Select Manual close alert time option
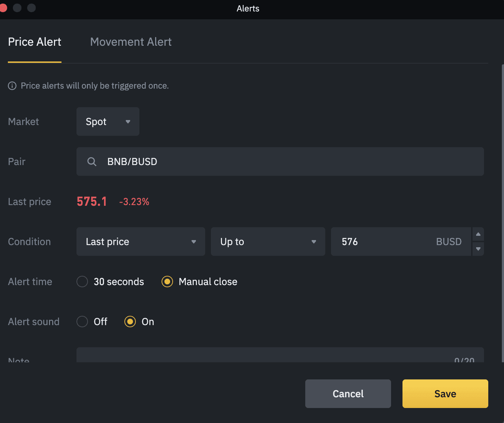Viewport: 504px width, 423px height. [167, 282]
